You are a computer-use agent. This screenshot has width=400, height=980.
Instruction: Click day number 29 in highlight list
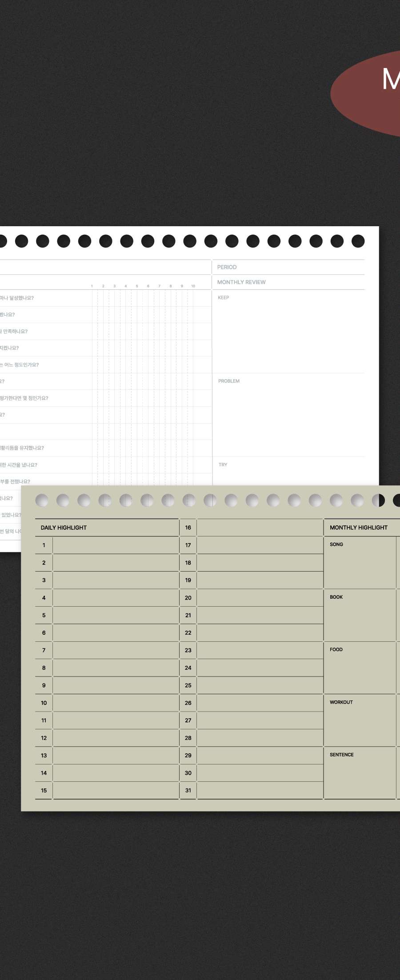(x=188, y=756)
